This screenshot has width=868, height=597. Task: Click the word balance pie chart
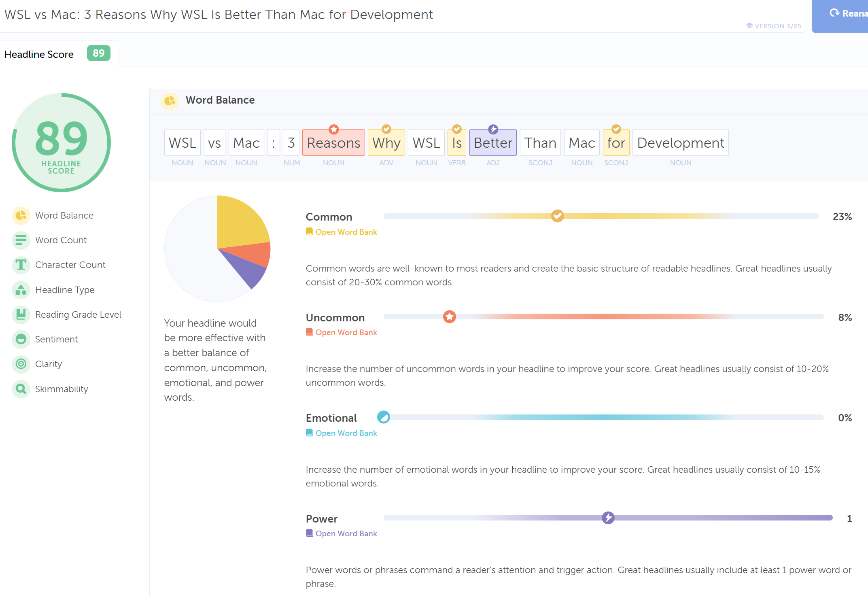pos(217,249)
